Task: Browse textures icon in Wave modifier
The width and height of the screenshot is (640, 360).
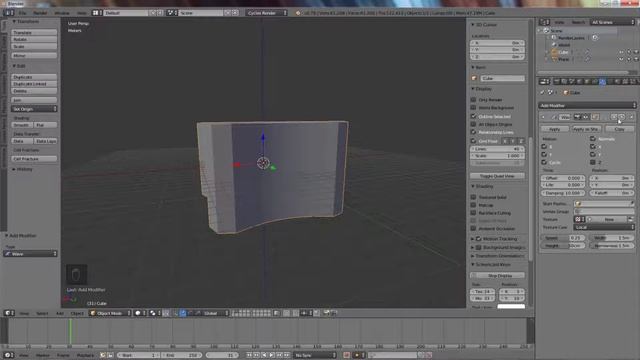Action: [x=579, y=219]
